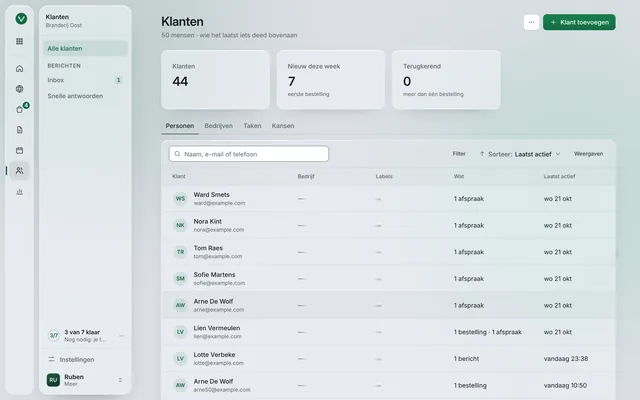Click the LV avatar of Lotte Verbeke
This screenshot has height=400, width=640.
(180, 359)
